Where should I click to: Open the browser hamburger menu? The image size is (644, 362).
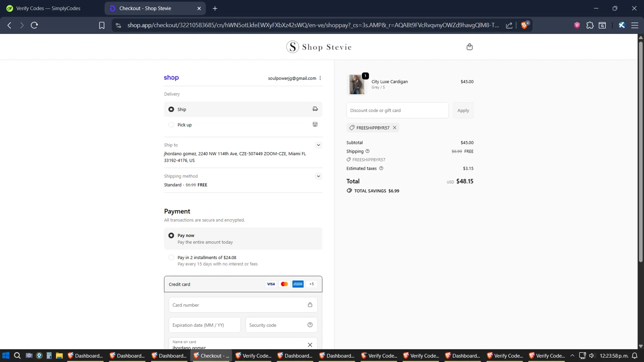click(x=635, y=25)
